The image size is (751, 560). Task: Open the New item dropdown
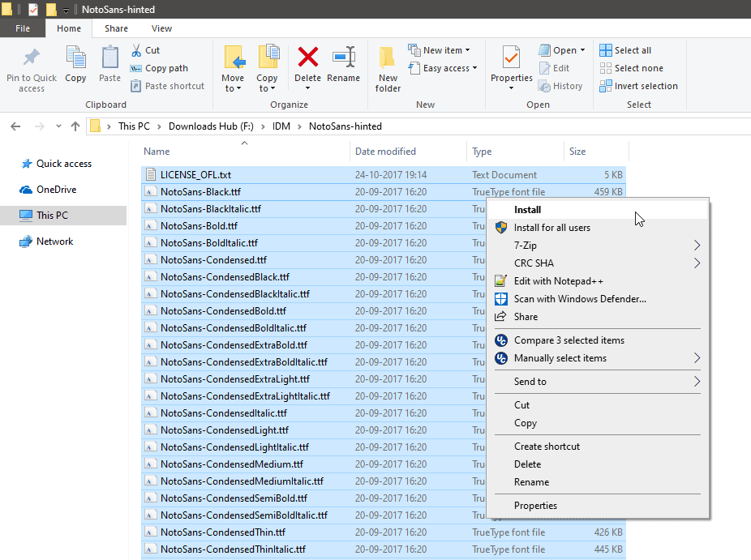click(x=440, y=50)
